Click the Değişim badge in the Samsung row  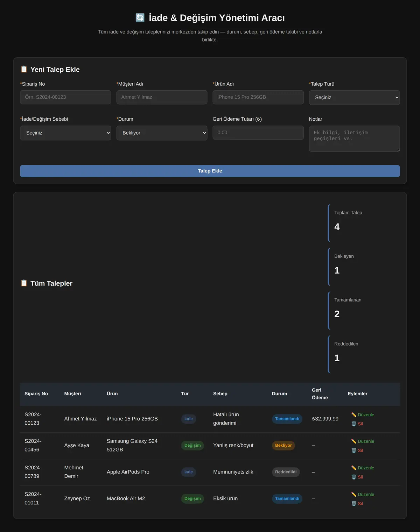(x=192, y=445)
